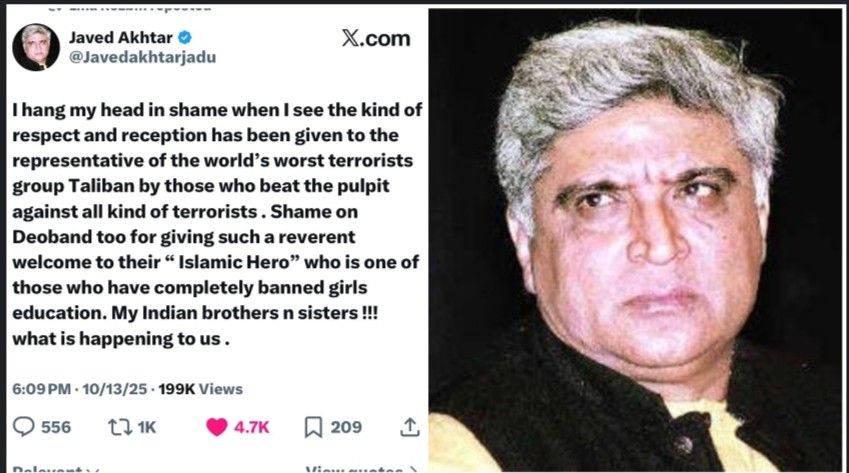Toggle the bookmark icon

click(x=314, y=427)
